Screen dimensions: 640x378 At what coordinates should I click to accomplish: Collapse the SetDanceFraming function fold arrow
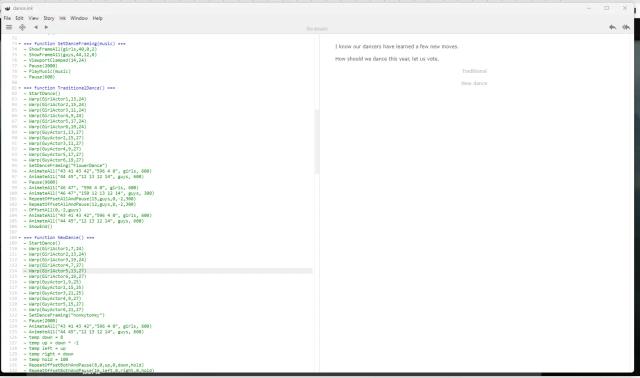tap(19, 44)
